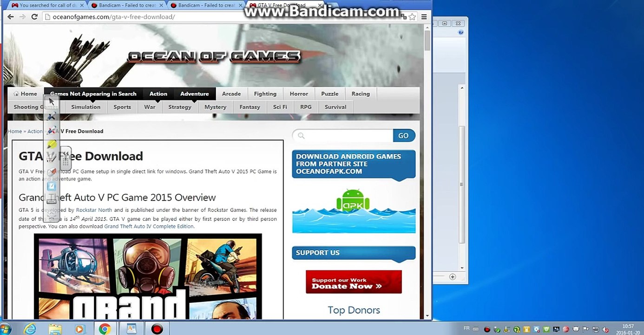Switch to the second 'Bandicam - Failed to create' tab
The height and width of the screenshot is (335, 644).
point(205,5)
